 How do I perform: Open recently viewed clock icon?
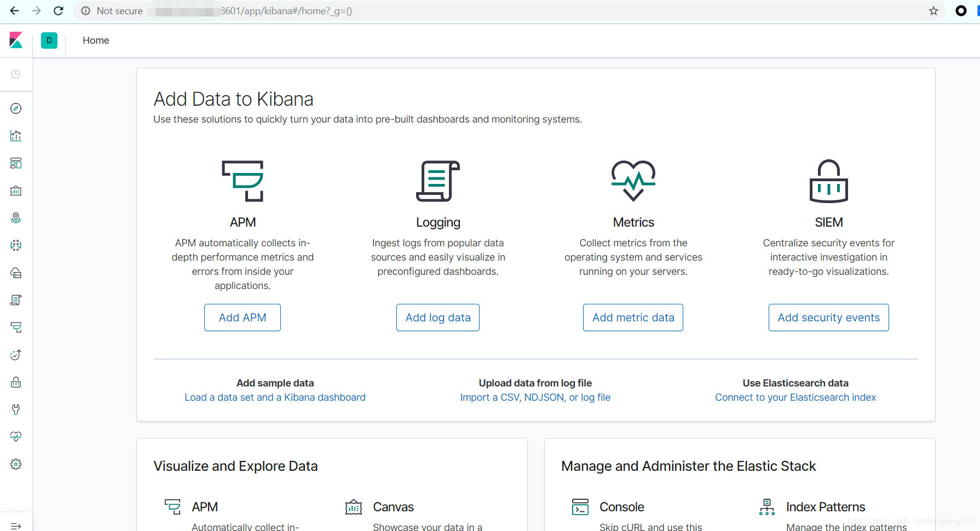point(16,74)
